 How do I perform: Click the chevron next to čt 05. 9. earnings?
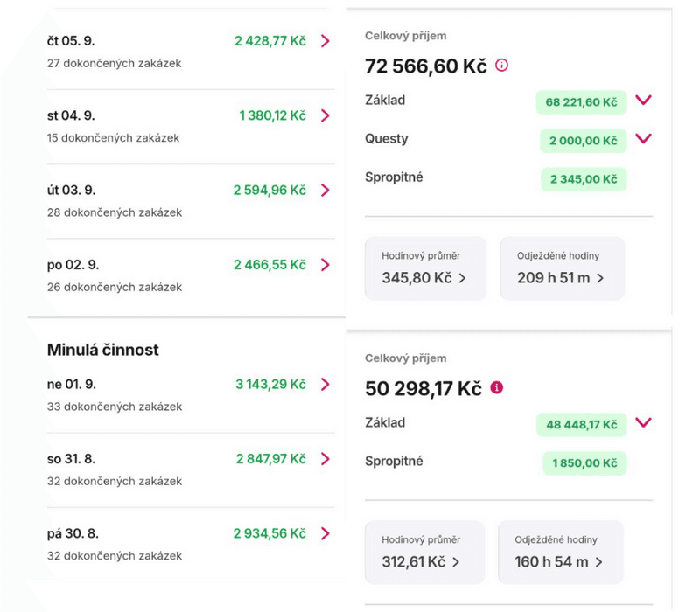point(323,40)
